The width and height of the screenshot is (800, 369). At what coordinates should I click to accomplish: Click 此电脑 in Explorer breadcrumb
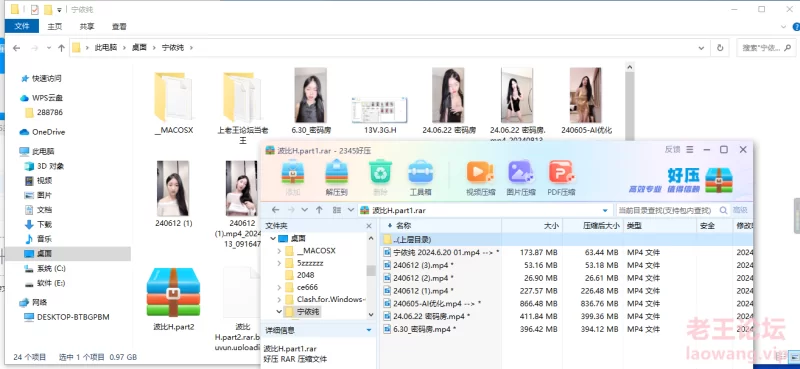coord(106,47)
